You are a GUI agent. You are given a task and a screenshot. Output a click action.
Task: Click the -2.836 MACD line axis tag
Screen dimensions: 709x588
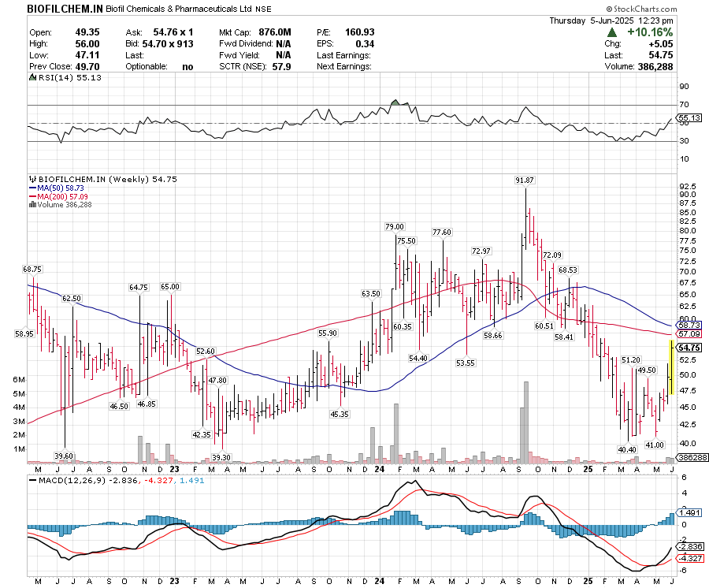(689, 546)
